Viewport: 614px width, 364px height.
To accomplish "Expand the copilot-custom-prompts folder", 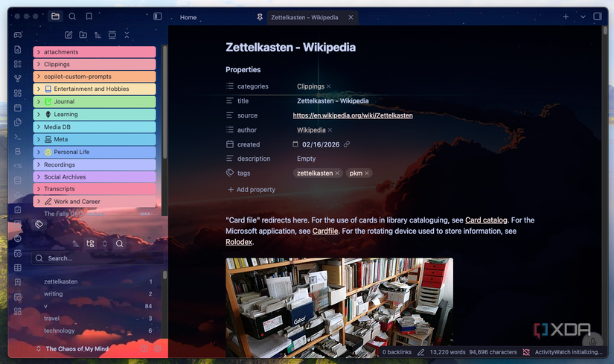I will click(95, 77).
